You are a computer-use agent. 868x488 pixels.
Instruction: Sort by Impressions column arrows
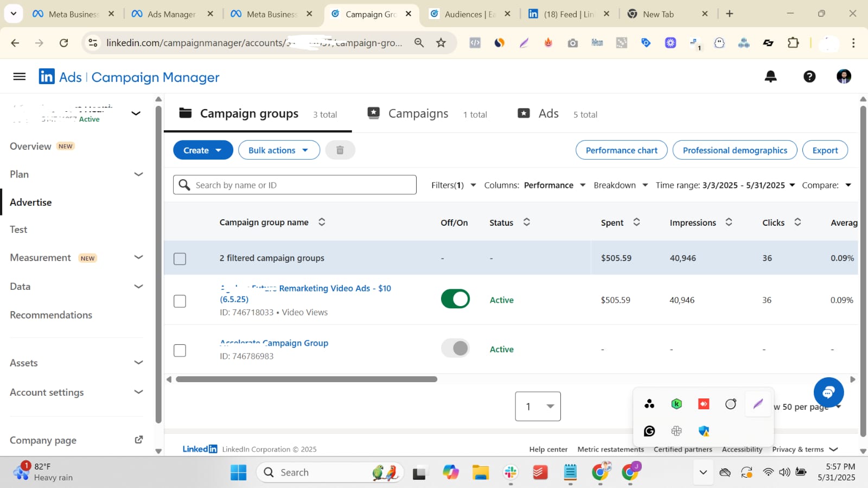[729, 222]
